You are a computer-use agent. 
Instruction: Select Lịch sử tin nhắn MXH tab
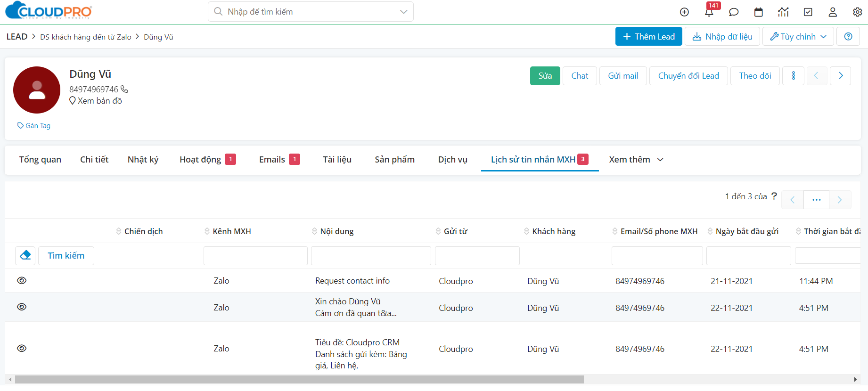click(540, 160)
